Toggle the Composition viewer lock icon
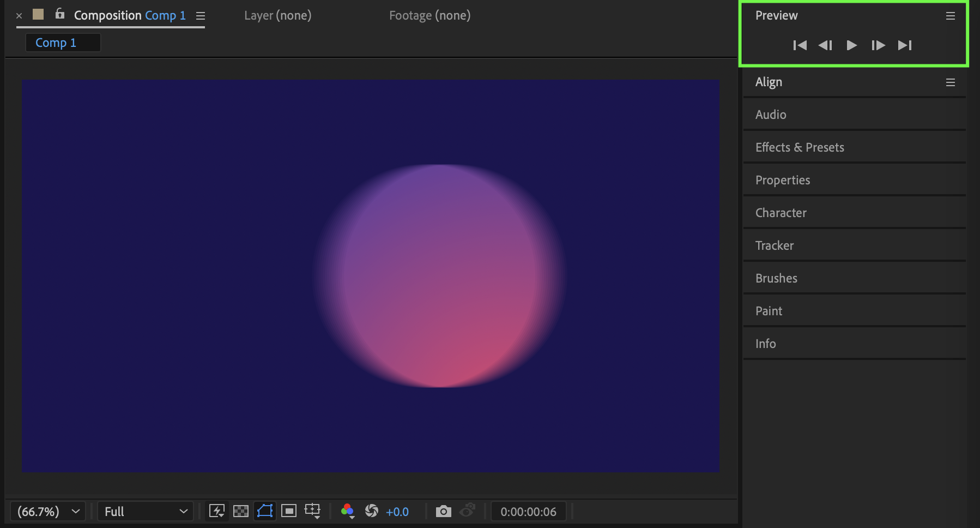 point(60,14)
